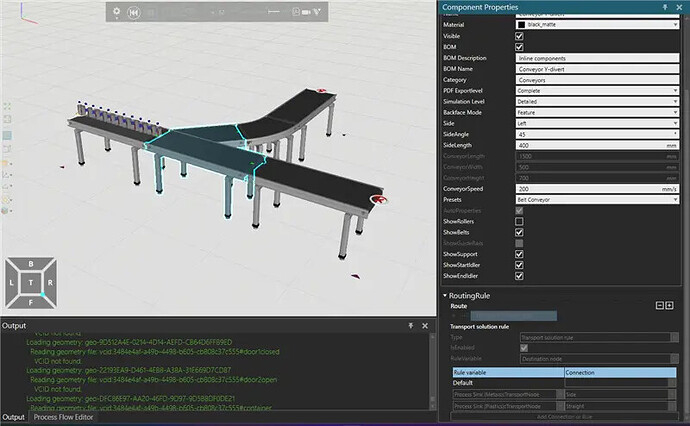Click the ConveyorSpeed field showing 200
This screenshot has height=426, width=690.
(597, 189)
